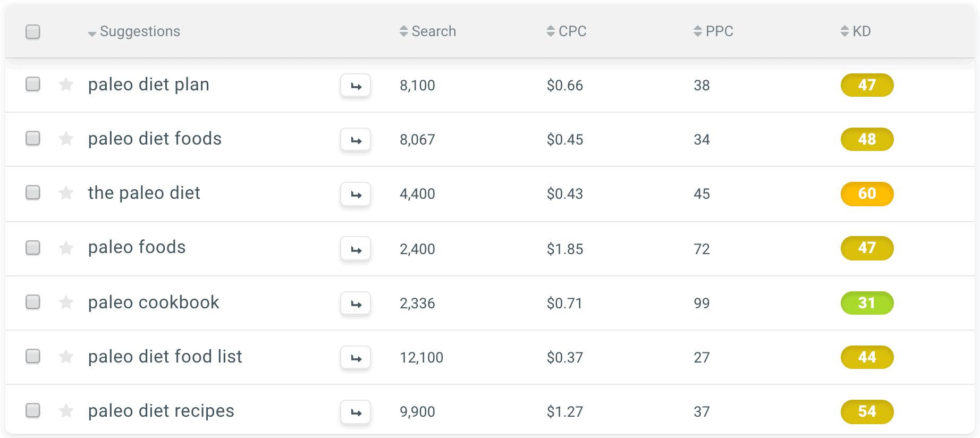Viewport: 980px width, 438px height.
Task: Sort by KD column header
Action: point(856,31)
